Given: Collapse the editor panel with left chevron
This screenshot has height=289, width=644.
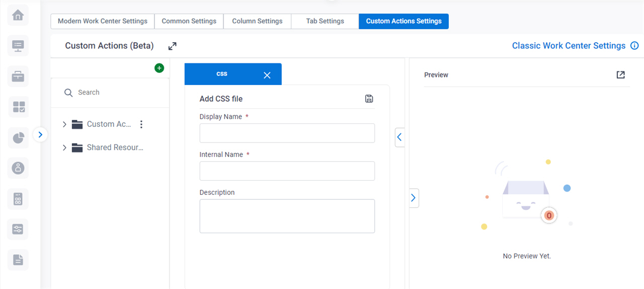Looking at the screenshot, I should click(x=399, y=137).
